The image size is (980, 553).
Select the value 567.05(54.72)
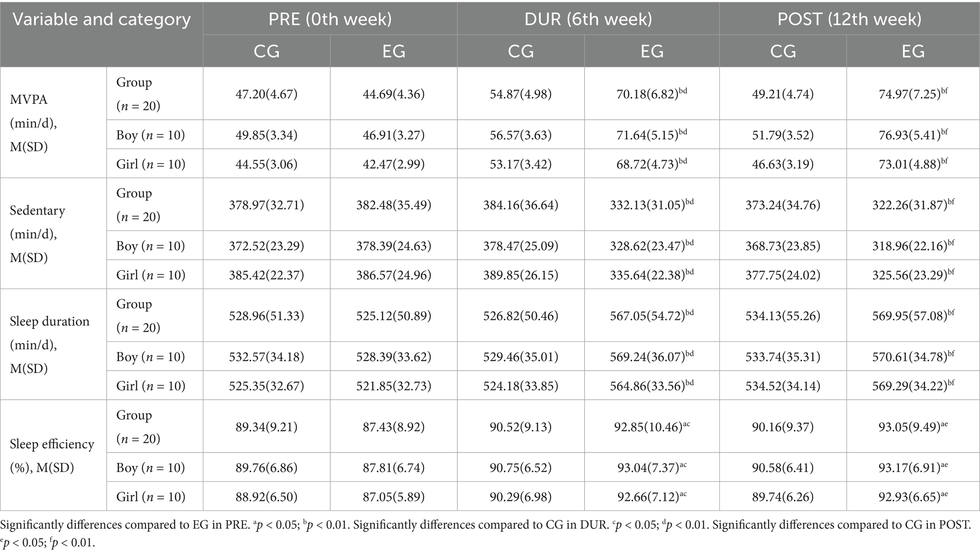[x=652, y=316]
